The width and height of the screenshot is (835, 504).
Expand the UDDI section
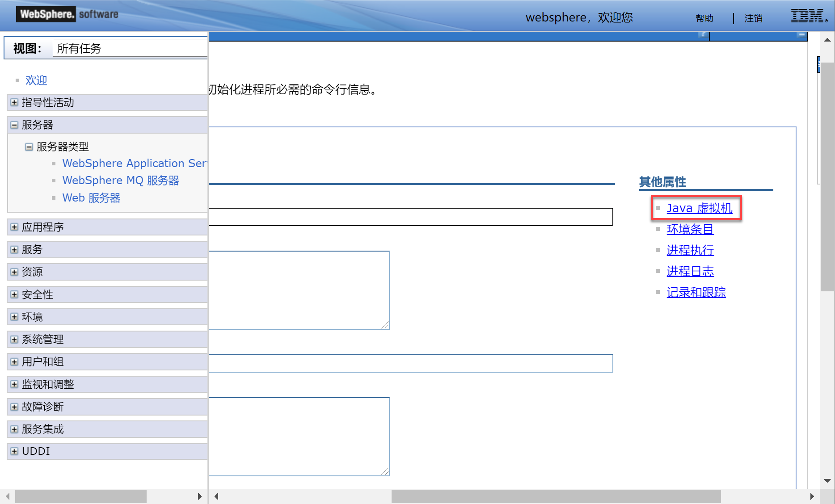pyautogui.click(x=14, y=451)
